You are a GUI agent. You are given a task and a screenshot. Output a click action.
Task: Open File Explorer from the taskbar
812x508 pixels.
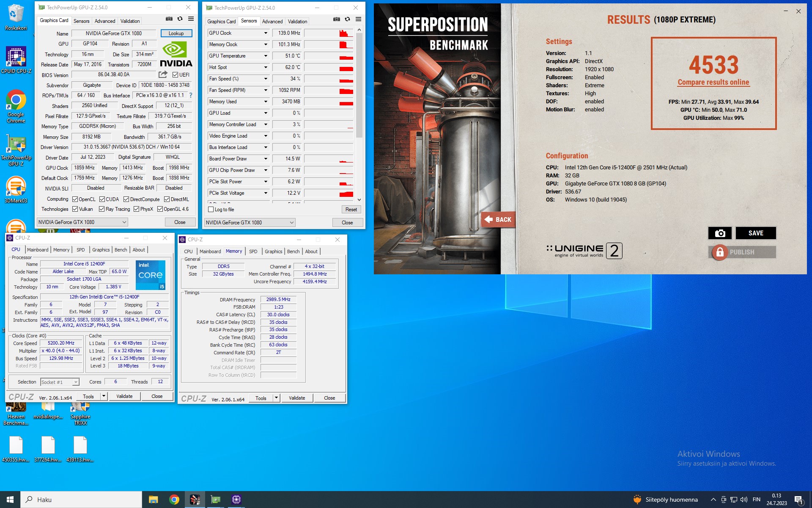(x=153, y=500)
